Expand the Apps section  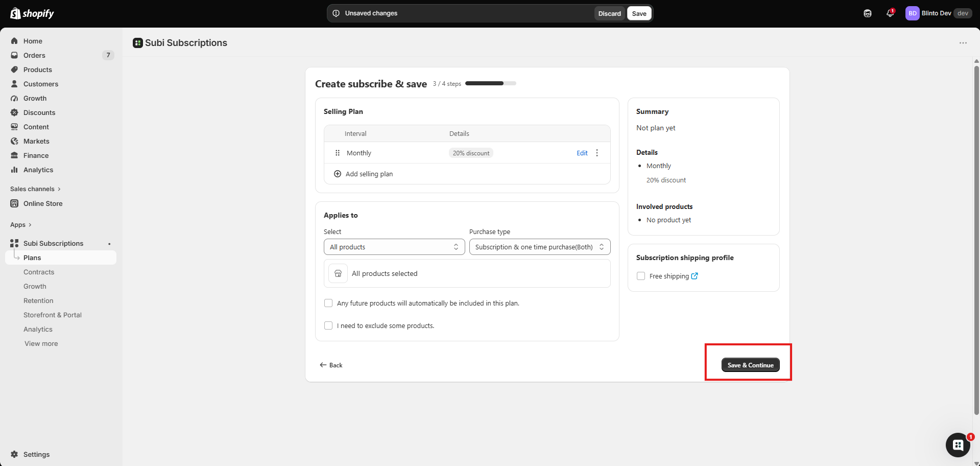coord(21,225)
